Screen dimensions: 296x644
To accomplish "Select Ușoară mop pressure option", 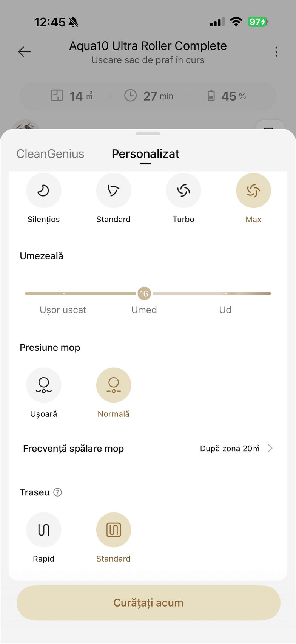I will tap(43, 385).
